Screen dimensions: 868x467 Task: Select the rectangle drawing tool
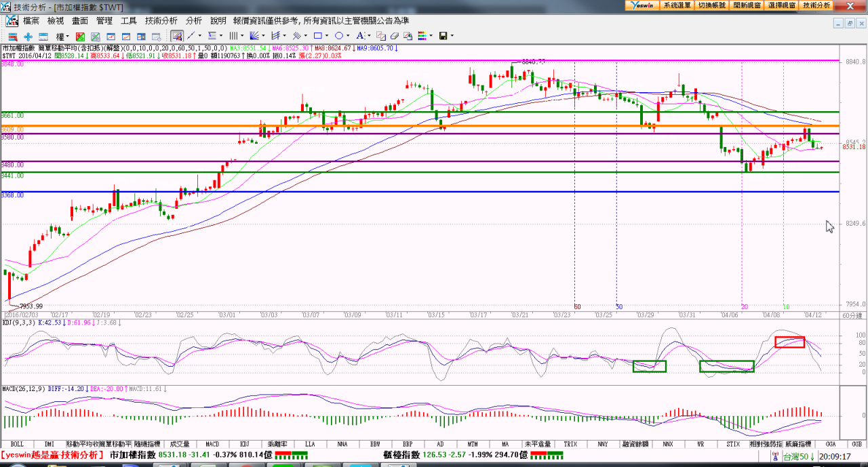(319, 36)
